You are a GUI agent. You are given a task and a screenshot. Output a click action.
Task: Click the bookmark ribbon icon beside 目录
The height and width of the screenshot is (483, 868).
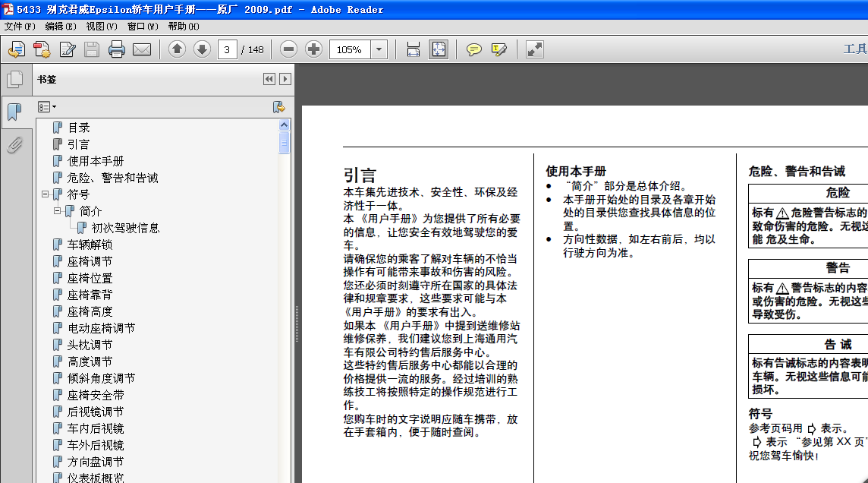[x=58, y=128]
